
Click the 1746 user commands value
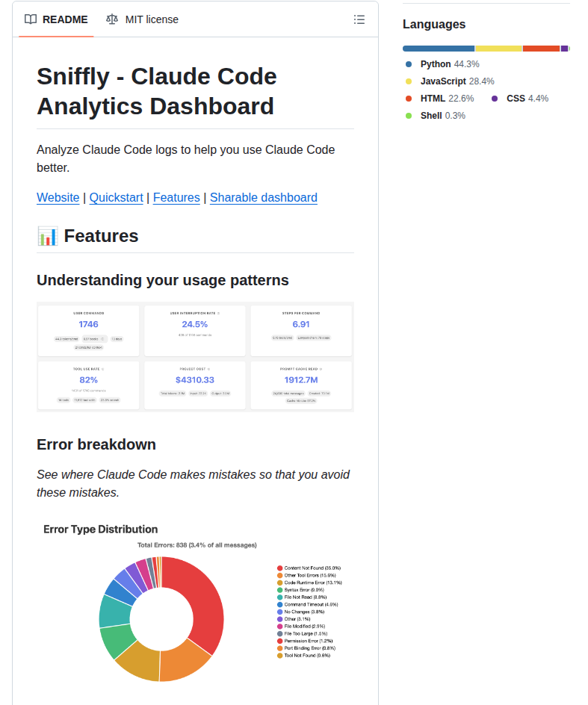pos(89,324)
